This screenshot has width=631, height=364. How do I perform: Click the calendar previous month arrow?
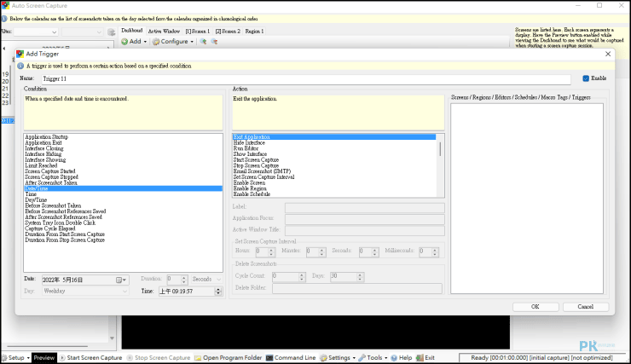click(4, 49)
